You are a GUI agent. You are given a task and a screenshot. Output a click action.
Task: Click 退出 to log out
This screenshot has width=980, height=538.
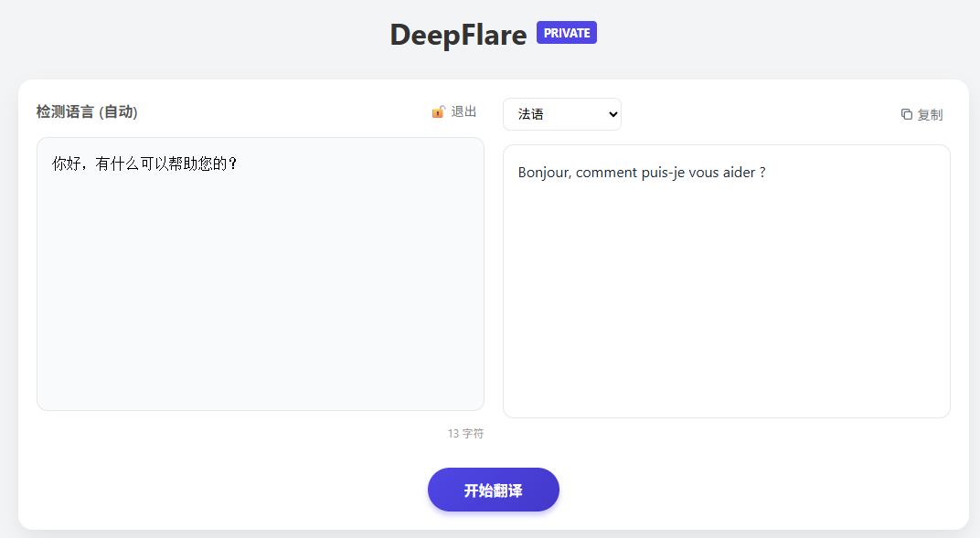(x=463, y=111)
